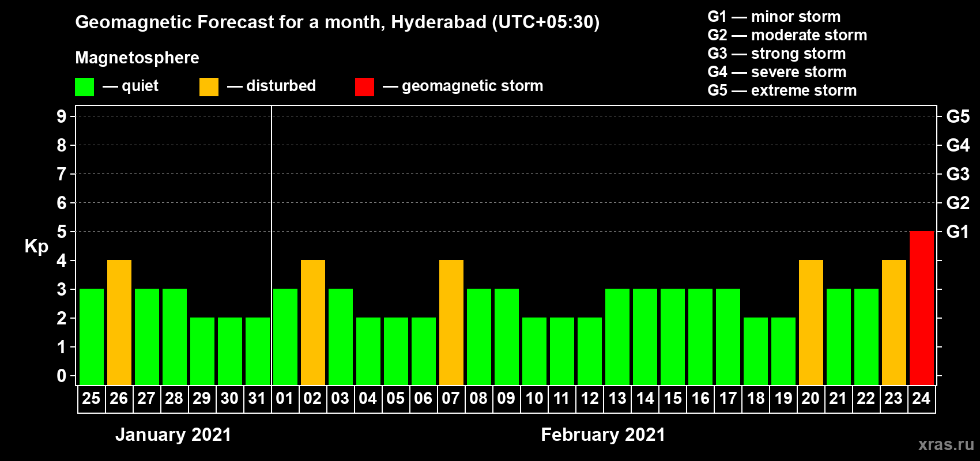Image resolution: width=980 pixels, height=461 pixels.
Task: Click the Kp value 0 axis label
Action: click(x=62, y=376)
